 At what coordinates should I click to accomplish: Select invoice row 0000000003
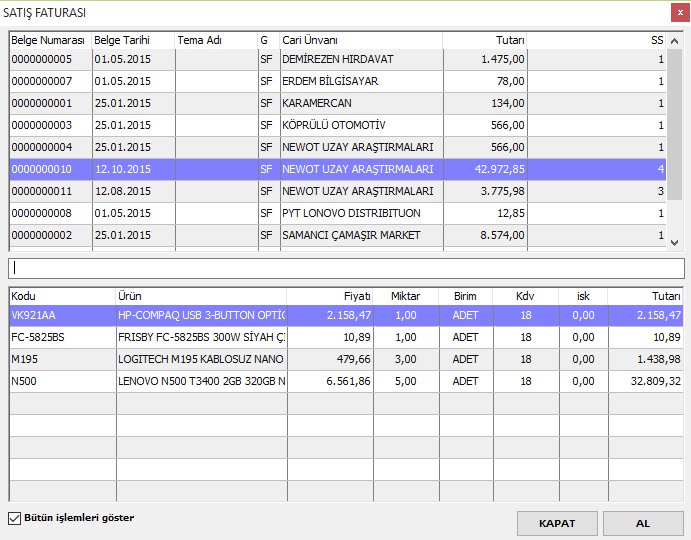pos(338,126)
